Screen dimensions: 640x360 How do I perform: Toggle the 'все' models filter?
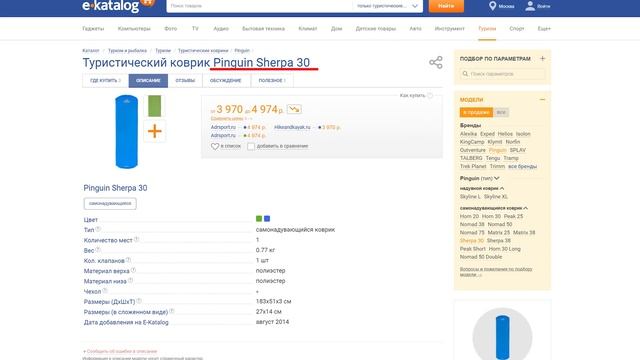coord(501,112)
